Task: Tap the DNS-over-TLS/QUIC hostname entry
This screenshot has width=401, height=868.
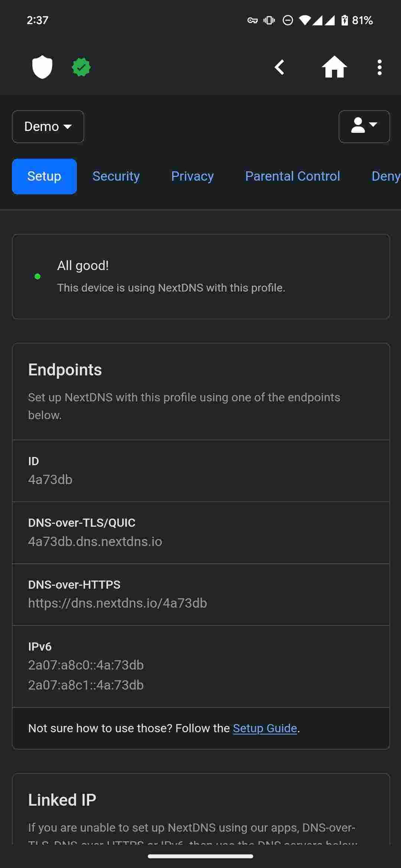Action: [x=95, y=542]
